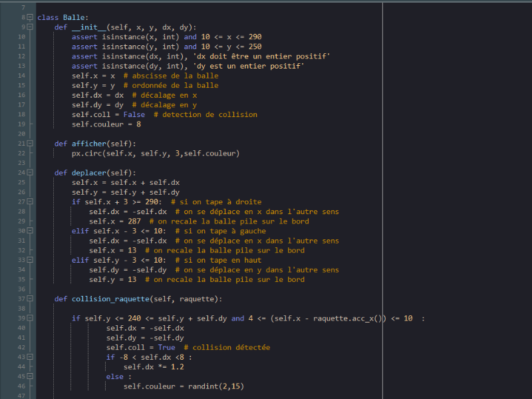
Task: Click line number 20 in the gutter
Action: [x=21, y=134]
